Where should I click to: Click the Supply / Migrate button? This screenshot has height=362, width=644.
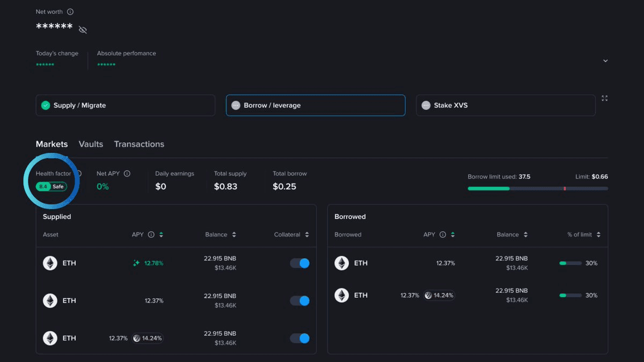pos(125,106)
